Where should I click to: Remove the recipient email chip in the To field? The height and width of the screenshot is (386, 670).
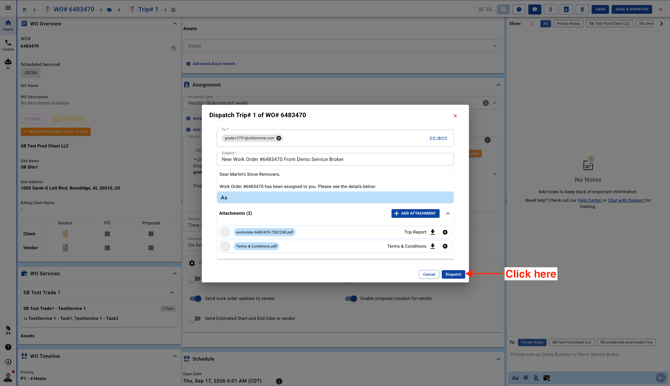click(279, 138)
